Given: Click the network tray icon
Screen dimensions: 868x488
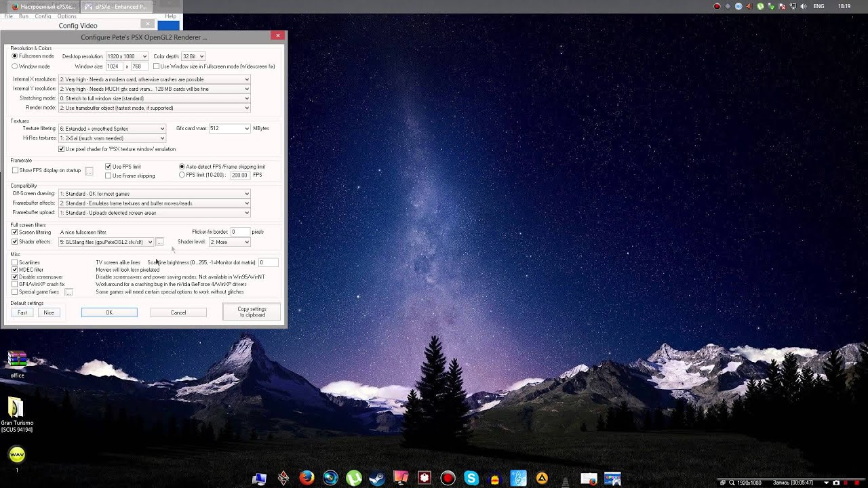Looking at the screenshot, I should pyautogui.click(x=792, y=6).
